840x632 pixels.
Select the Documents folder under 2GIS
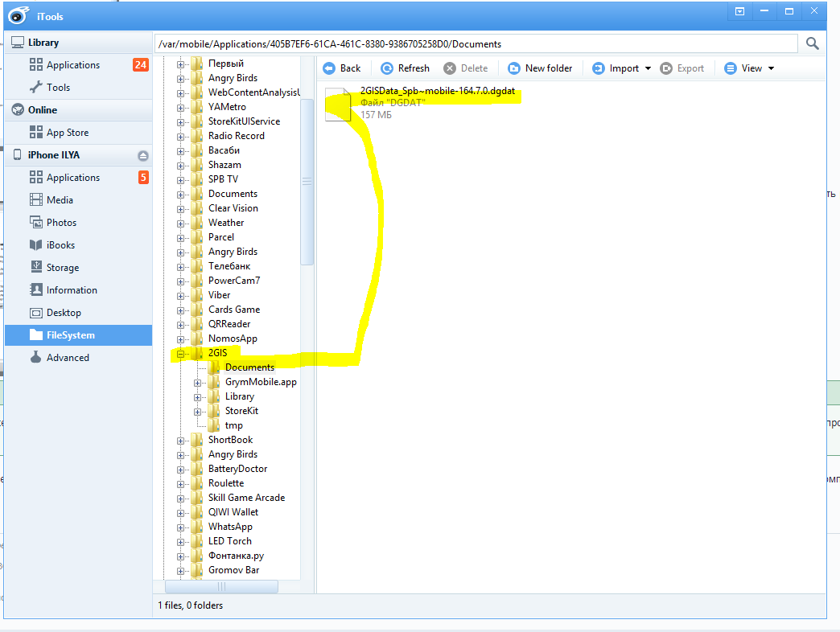[x=249, y=367]
